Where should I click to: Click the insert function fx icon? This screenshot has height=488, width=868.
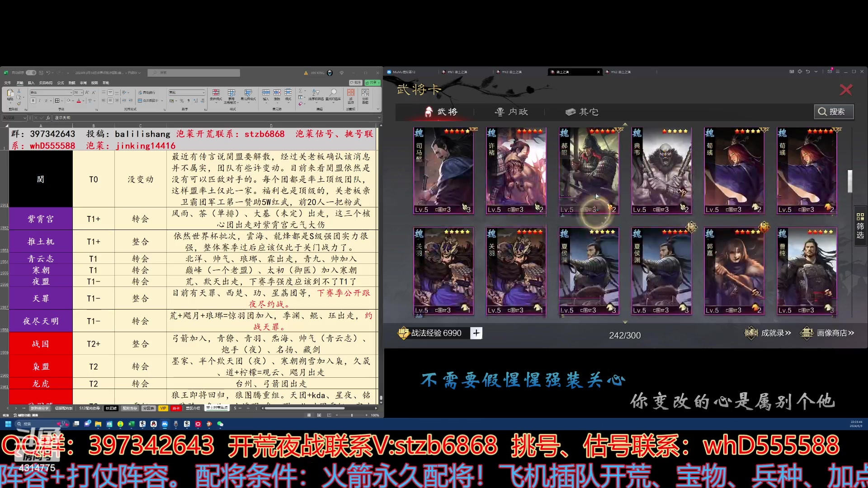[48, 118]
